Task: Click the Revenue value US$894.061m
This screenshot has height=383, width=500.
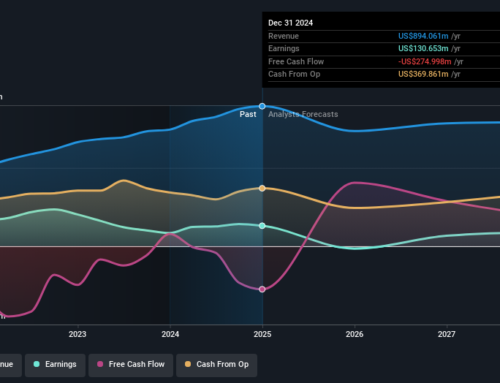Action: tap(423, 36)
